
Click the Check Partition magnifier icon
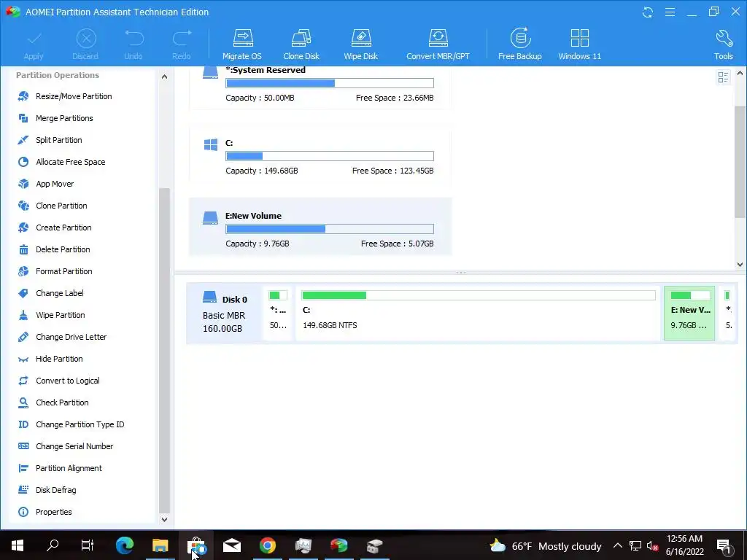tap(23, 402)
